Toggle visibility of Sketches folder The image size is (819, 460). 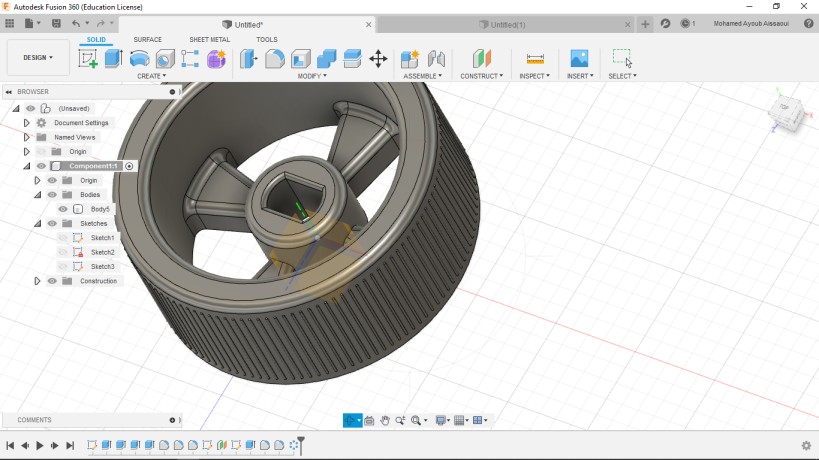click(52, 223)
